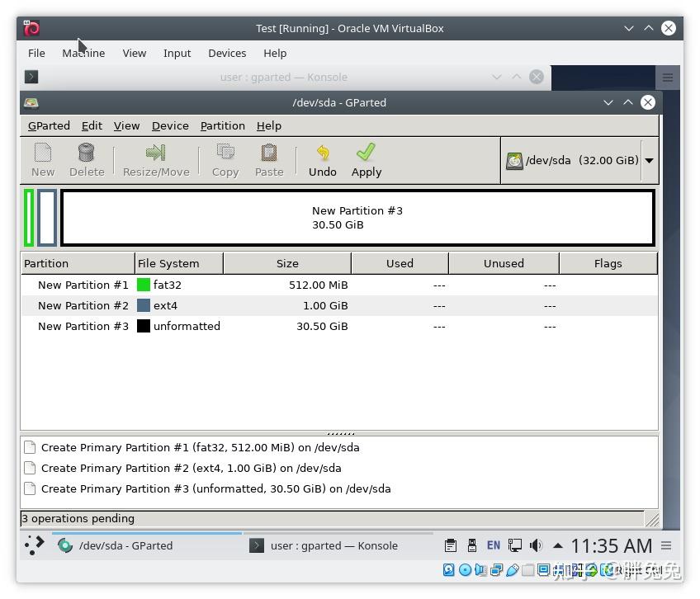Click the Used column header
Screen dimensions: 700x599
pyautogui.click(x=400, y=263)
